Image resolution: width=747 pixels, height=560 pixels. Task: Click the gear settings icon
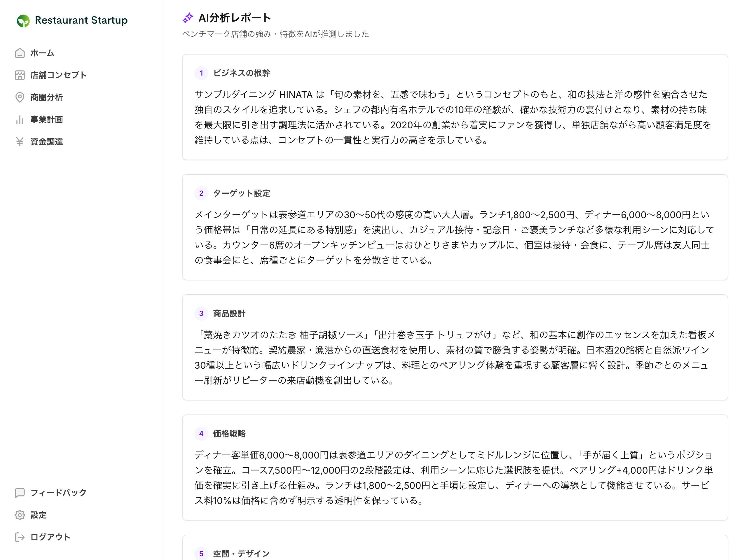click(20, 515)
